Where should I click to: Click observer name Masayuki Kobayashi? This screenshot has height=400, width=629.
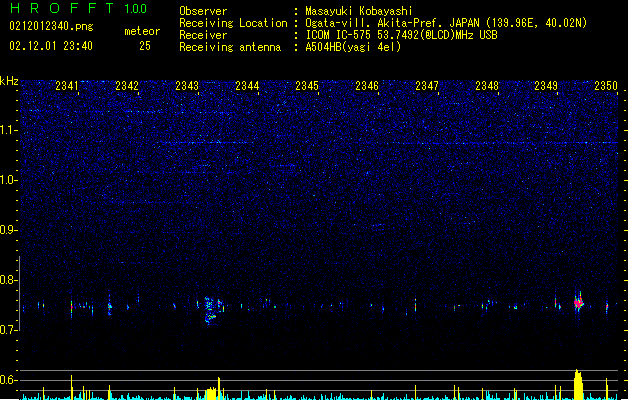point(359,11)
